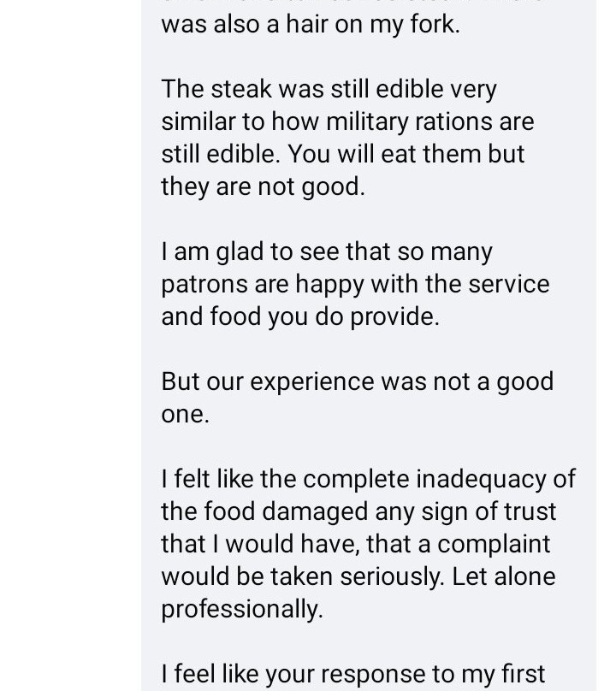Tap the line 'and food you do provide.'

pos(299,316)
